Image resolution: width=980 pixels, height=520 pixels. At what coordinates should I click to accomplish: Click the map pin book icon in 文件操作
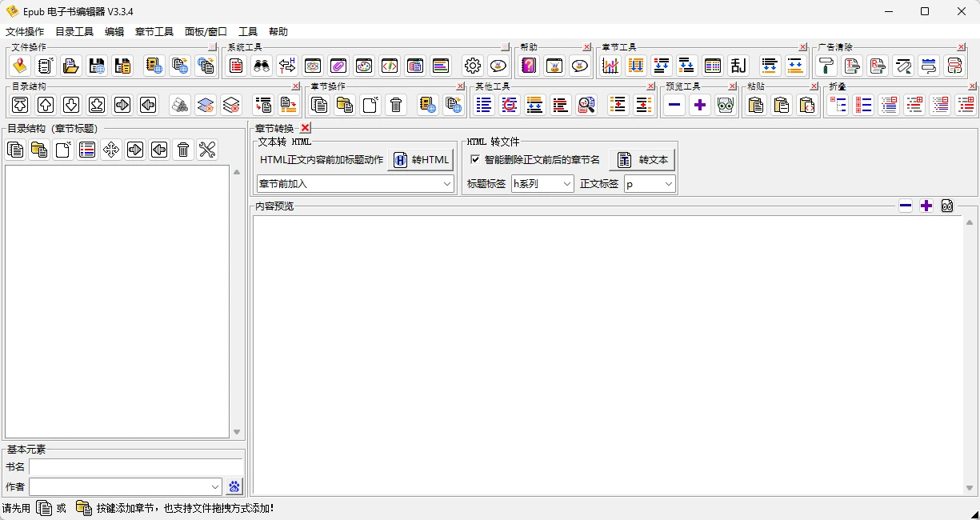(20, 66)
